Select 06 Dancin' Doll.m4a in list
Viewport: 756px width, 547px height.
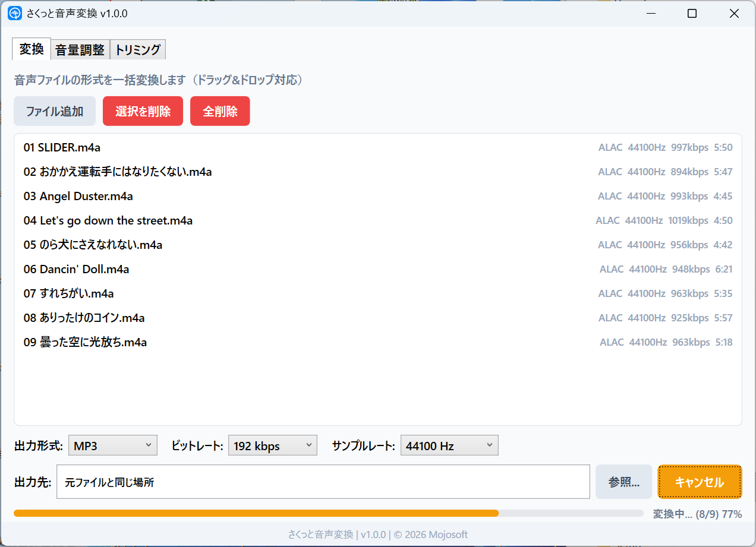coord(77,269)
